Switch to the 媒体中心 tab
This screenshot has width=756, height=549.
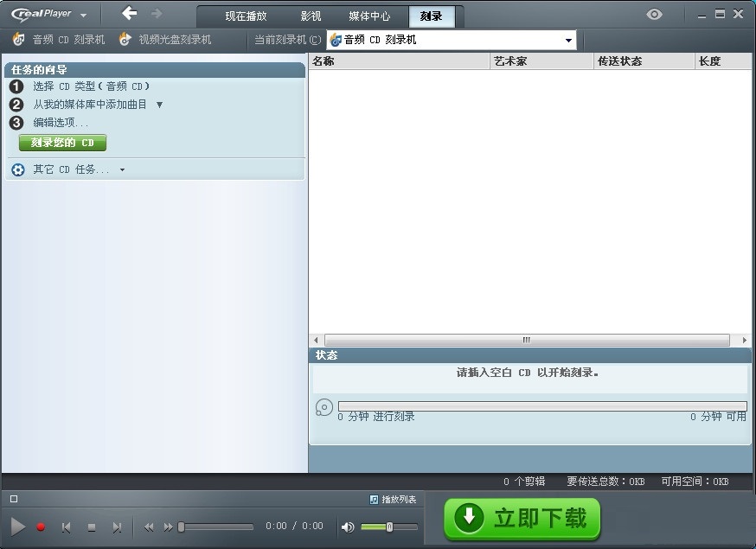coord(369,15)
